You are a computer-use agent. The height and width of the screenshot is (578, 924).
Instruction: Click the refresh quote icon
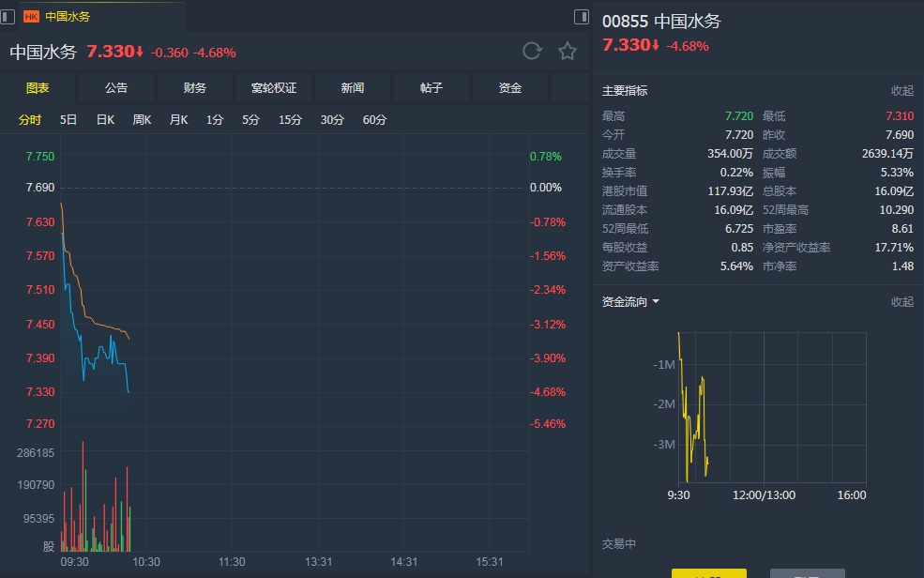532,52
